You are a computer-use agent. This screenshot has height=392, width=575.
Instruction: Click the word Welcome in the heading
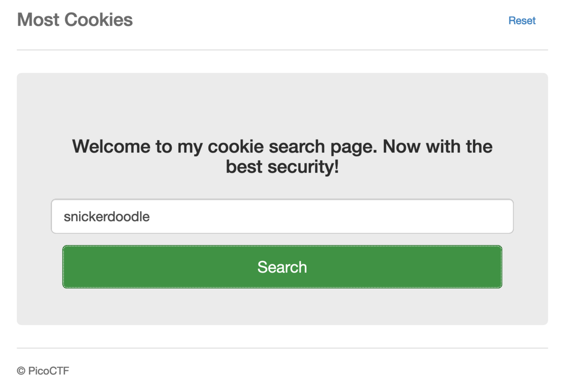111,146
